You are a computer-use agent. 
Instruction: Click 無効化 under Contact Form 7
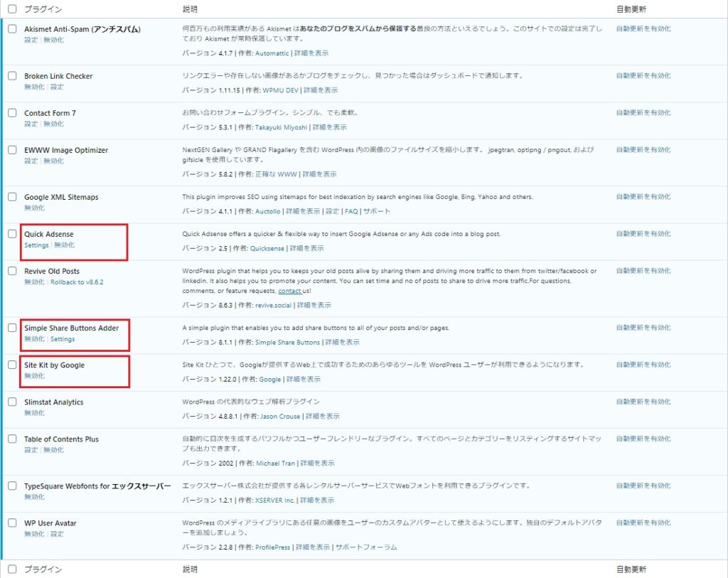54,124
